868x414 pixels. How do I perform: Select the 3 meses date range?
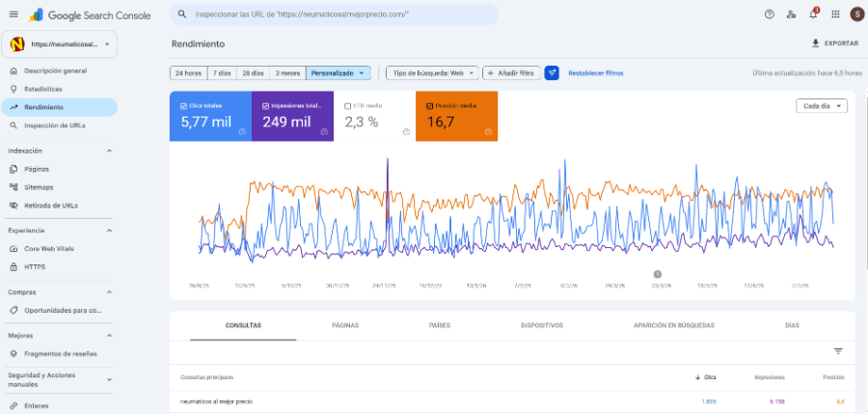tap(287, 73)
